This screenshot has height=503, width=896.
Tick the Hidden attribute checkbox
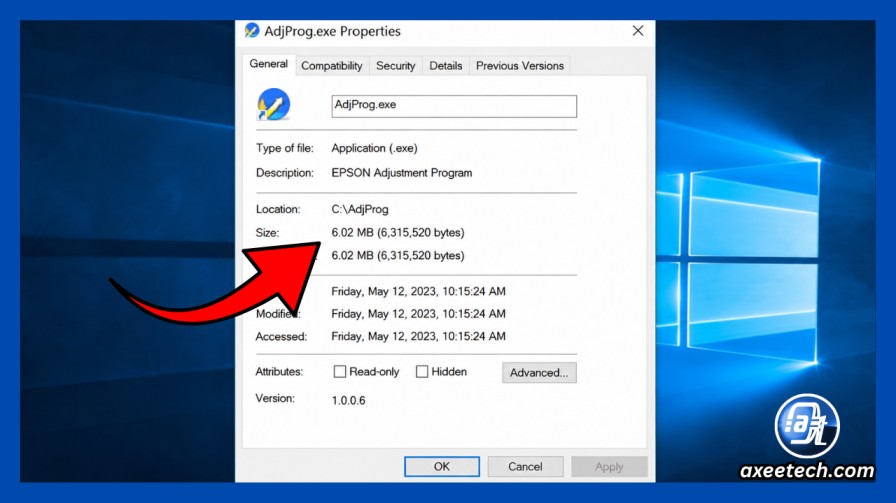click(x=422, y=372)
